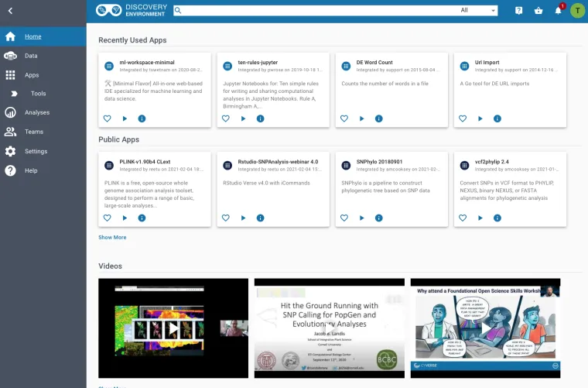
Task: Go to Data in the sidebar
Action: pos(31,56)
